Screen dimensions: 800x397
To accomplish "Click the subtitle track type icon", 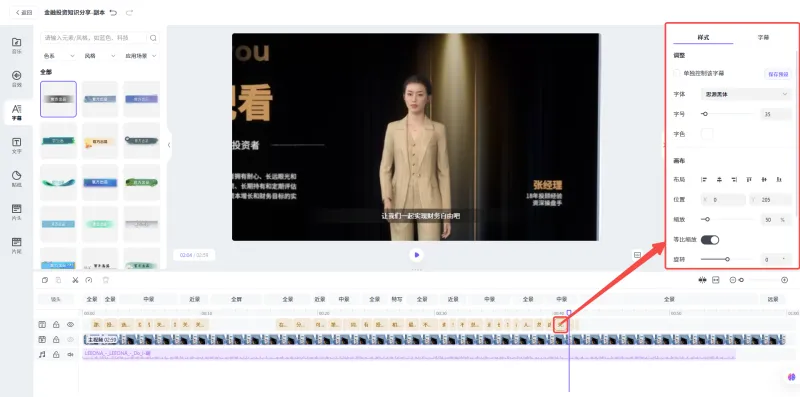I will tap(43, 325).
